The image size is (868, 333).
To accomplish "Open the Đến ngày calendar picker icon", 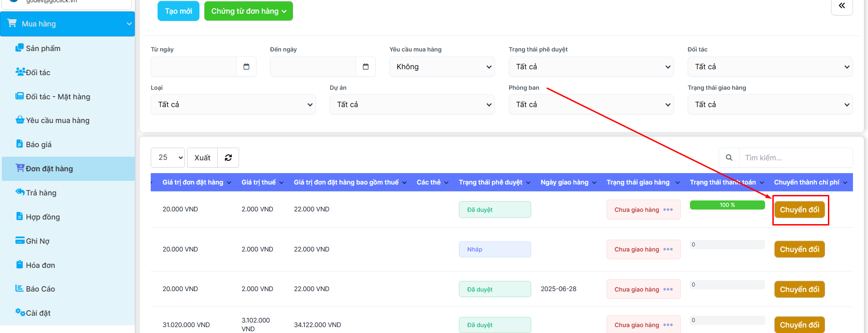I will [366, 67].
